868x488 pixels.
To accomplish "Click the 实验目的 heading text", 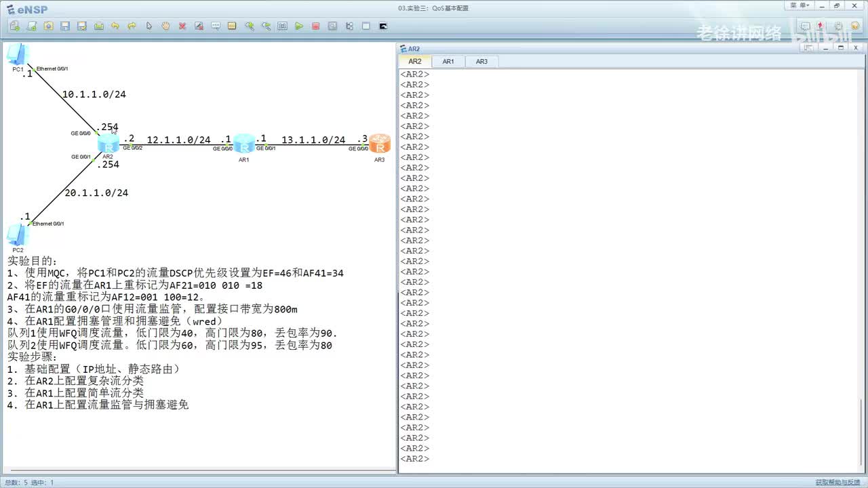I will point(33,261).
